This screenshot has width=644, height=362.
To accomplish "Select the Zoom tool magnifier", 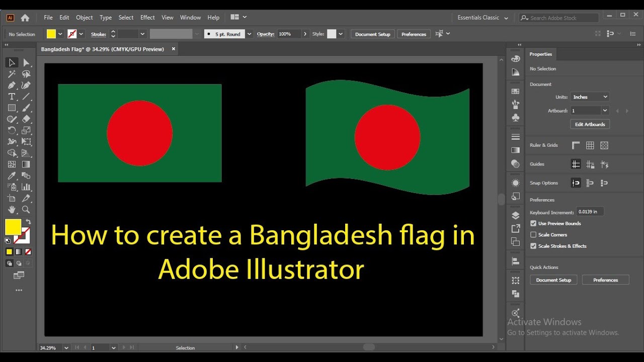I will [x=26, y=210].
